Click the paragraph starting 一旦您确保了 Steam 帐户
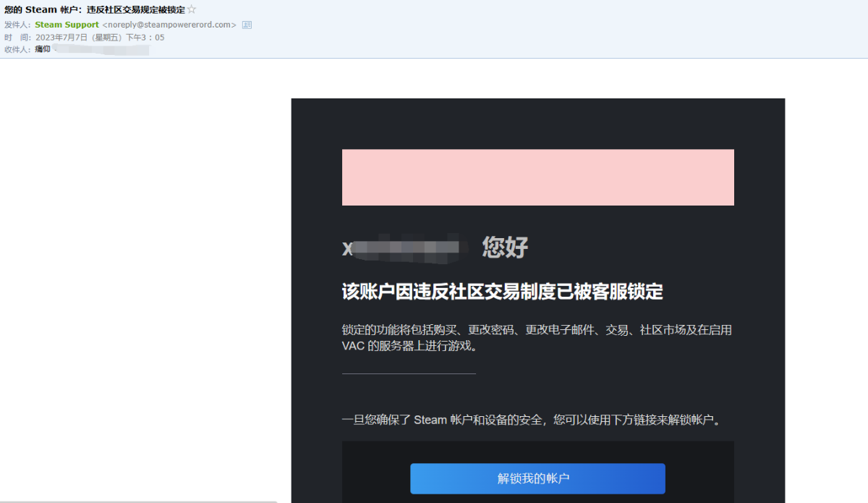868x503 pixels. click(x=532, y=420)
